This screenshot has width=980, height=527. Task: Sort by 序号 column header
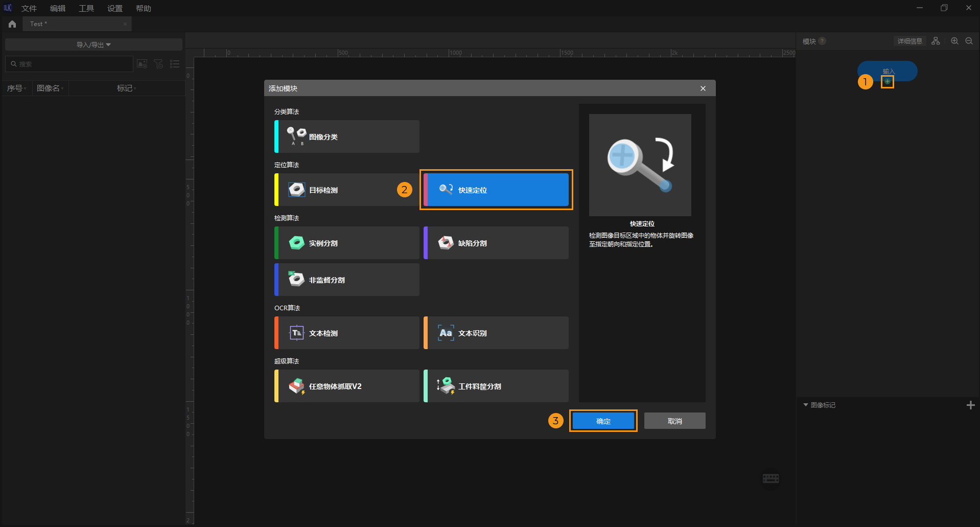click(17, 88)
